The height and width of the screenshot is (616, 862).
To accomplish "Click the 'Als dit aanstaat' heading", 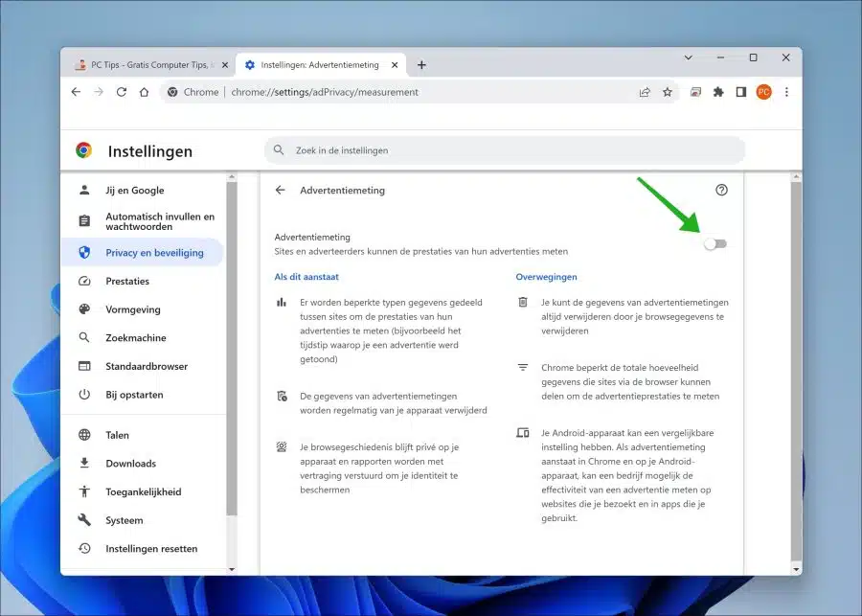I will (x=306, y=277).
